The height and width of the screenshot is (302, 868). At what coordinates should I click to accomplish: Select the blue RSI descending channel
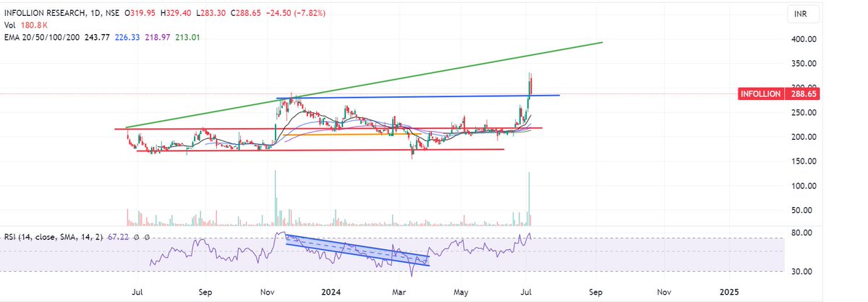click(358, 251)
